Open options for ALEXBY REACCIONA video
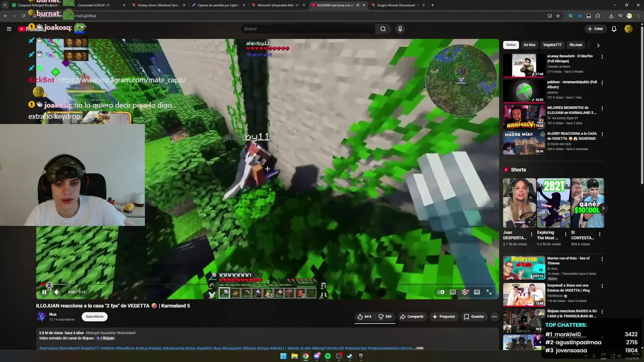Screen dimensions: 644x362 tap(602, 134)
